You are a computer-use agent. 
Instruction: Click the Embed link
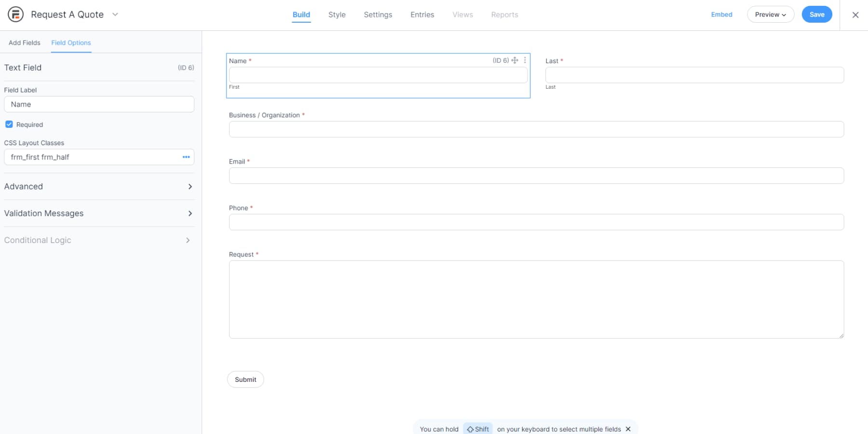(721, 14)
